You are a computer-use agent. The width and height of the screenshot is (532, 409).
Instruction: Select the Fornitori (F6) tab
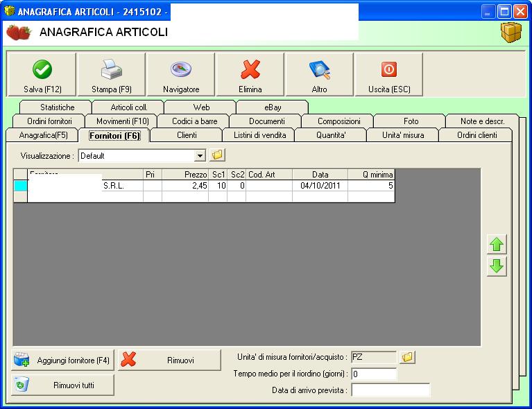(x=114, y=136)
